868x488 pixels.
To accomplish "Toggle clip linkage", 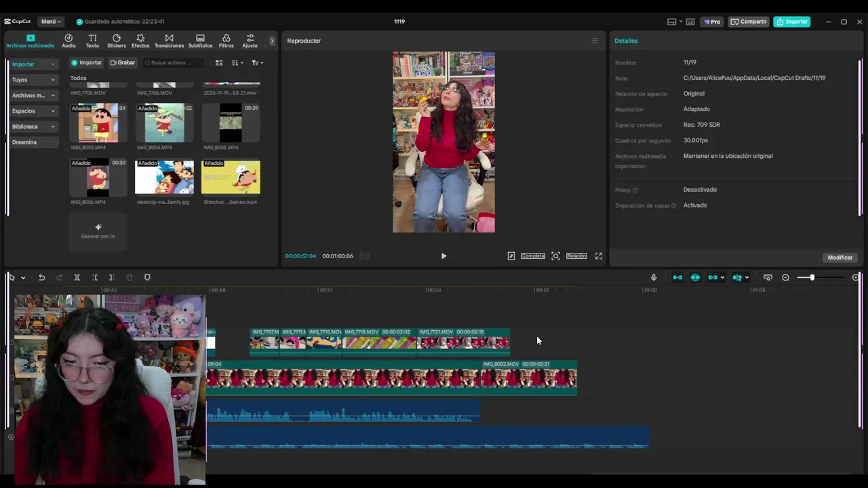I will click(x=713, y=278).
